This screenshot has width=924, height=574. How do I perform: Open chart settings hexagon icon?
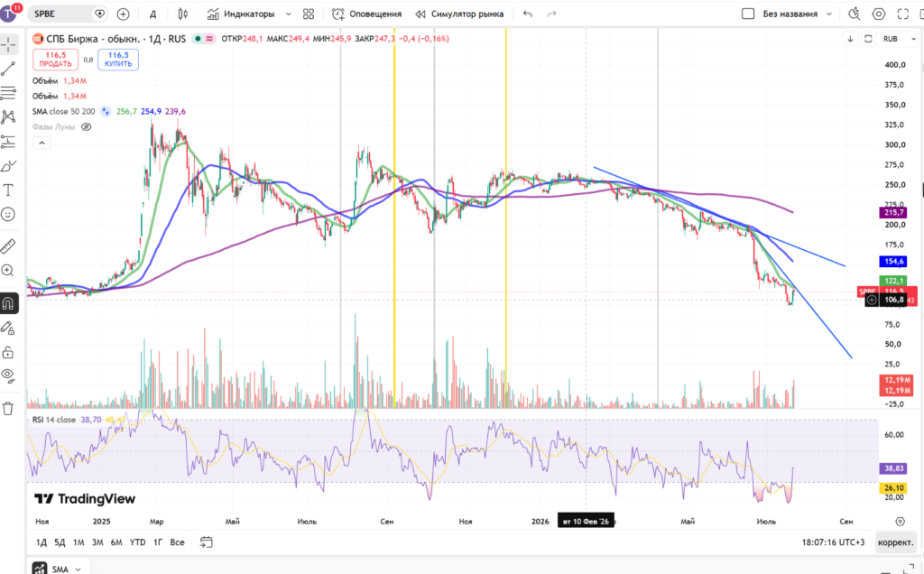pos(879,14)
